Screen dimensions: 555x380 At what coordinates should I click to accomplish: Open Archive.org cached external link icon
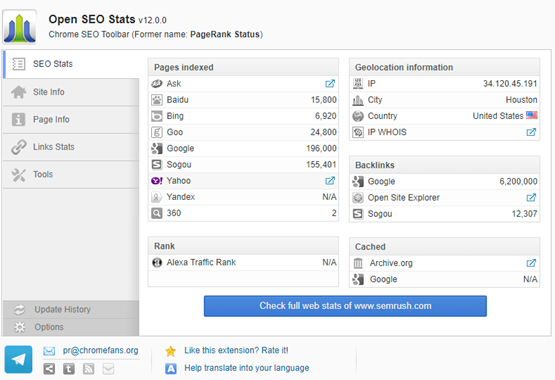[531, 263]
